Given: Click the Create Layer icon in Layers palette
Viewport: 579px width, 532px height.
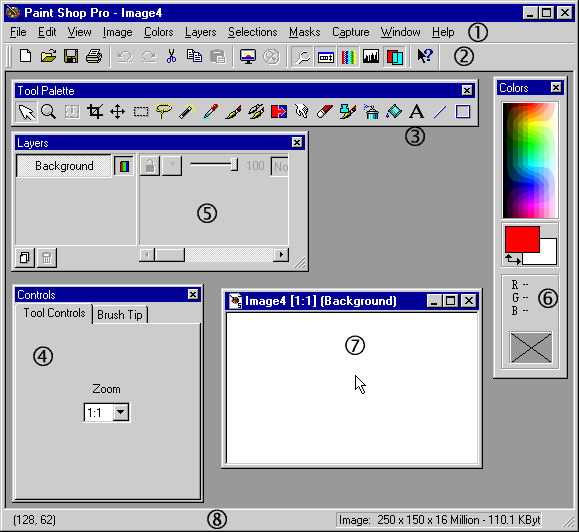Looking at the screenshot, I should click(x=25, y=258).
